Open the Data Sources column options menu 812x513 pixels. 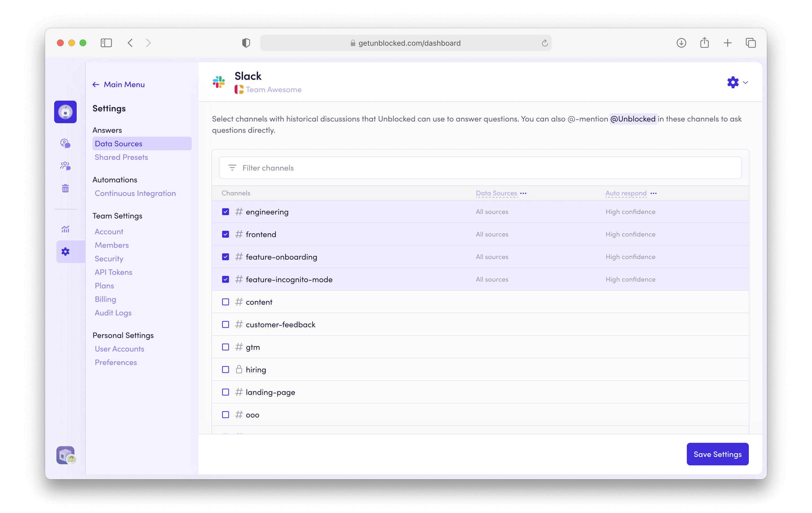pyautogui.click(x=523, y=193)
